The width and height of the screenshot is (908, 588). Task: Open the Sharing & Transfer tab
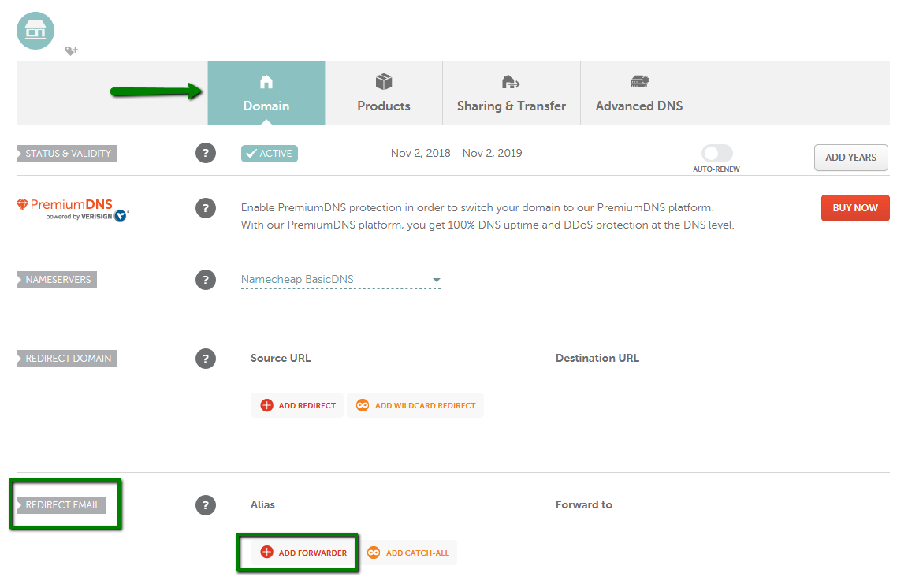coord(512,93)
